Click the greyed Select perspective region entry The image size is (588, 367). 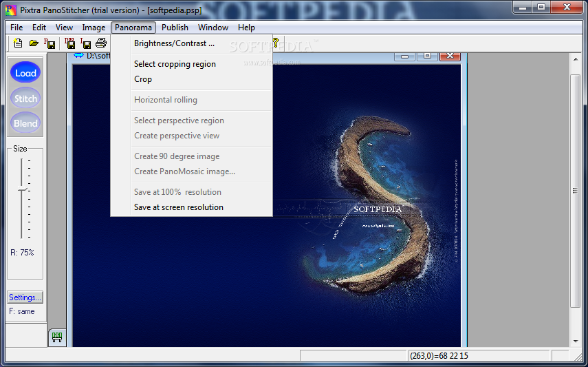(192, 120)
